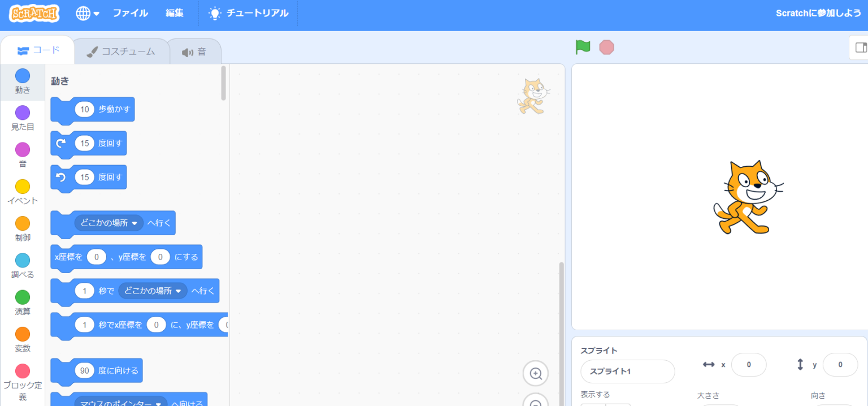Open the globe language selector
Image resolution: width=868 pixels, height=406 pixels.
pos(87,14)
